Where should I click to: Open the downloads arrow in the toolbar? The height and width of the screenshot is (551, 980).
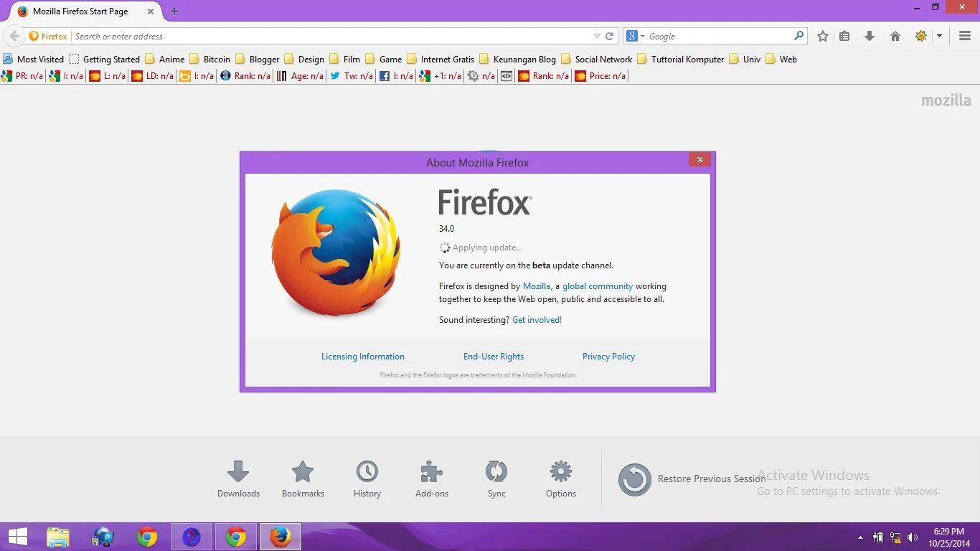click(x=870, y=36)
